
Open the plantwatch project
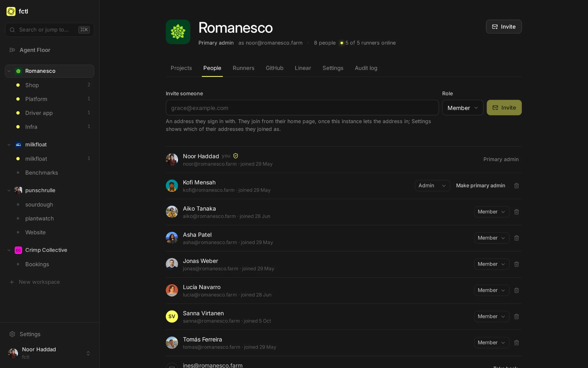[49, 218]
